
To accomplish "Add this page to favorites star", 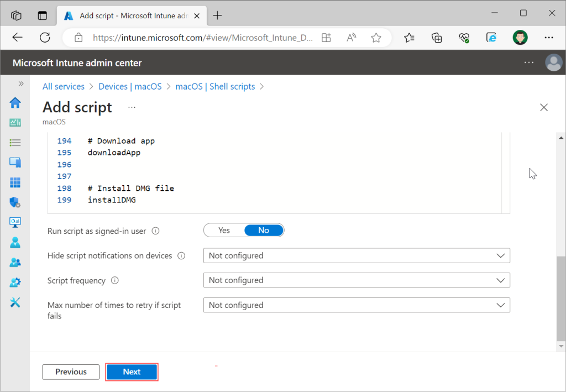I will (x=376, y=38).
